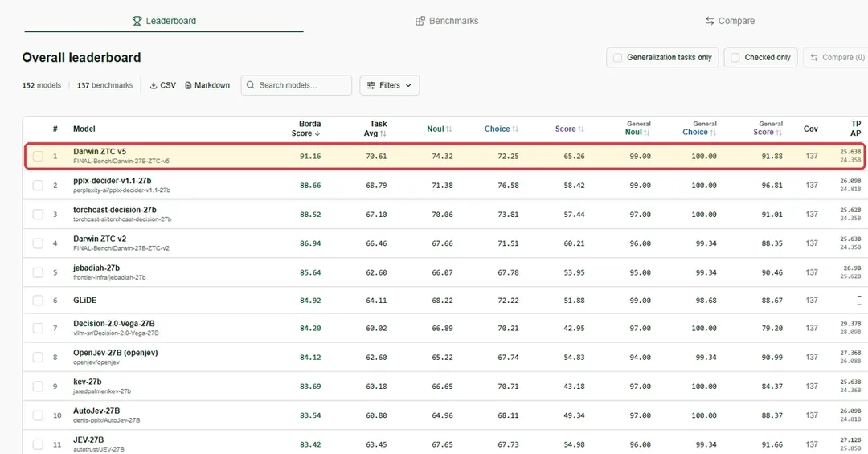Open the Filters dropdown
This screenshot has width=868, height=454.
coord(390,85)
